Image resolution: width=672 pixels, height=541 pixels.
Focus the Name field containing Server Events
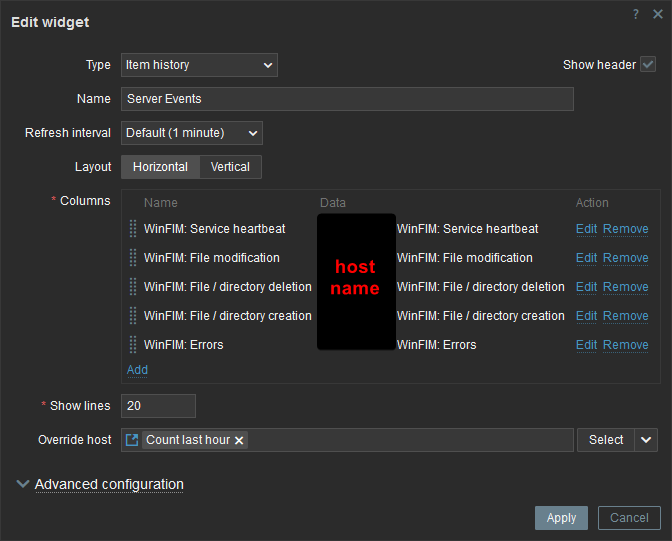347,99
